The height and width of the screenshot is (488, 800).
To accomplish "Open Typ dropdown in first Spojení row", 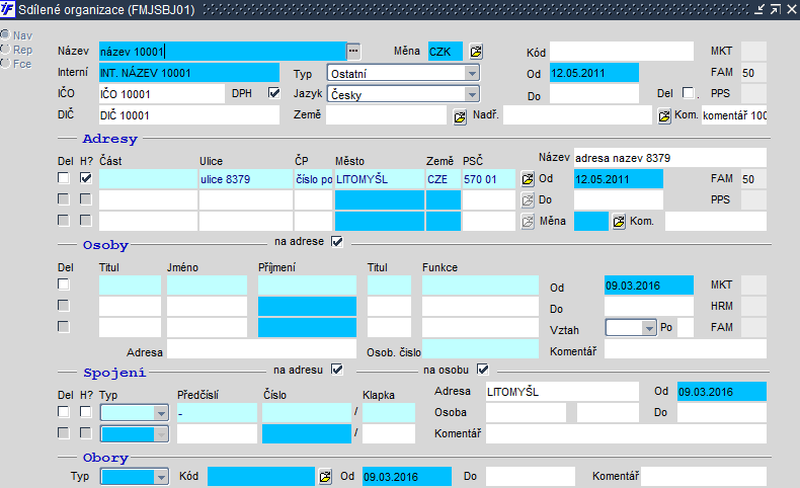I will [134, 412].
